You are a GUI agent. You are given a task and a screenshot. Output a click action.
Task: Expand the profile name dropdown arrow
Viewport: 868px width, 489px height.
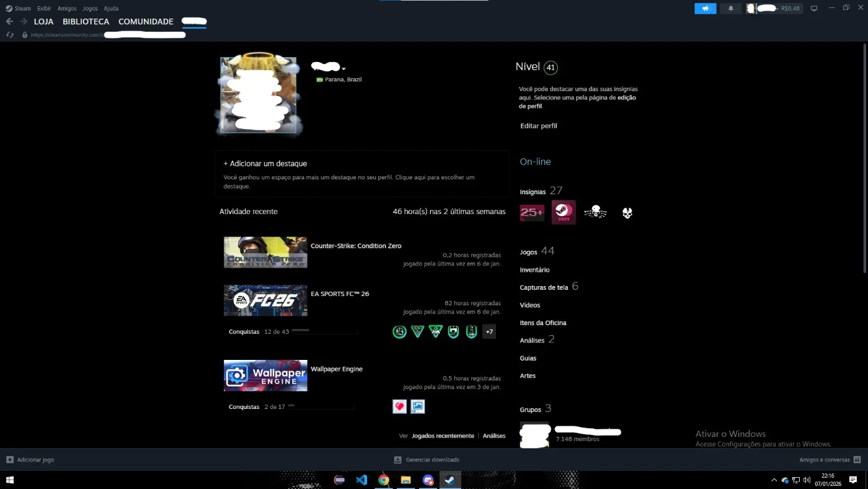coord(343,69)
